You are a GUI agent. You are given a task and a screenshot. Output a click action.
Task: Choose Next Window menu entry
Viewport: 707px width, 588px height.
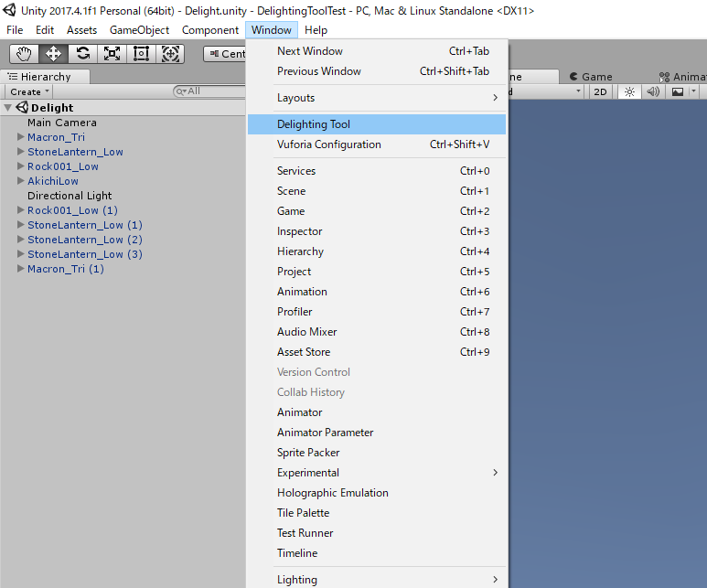(x=377, y=51)
